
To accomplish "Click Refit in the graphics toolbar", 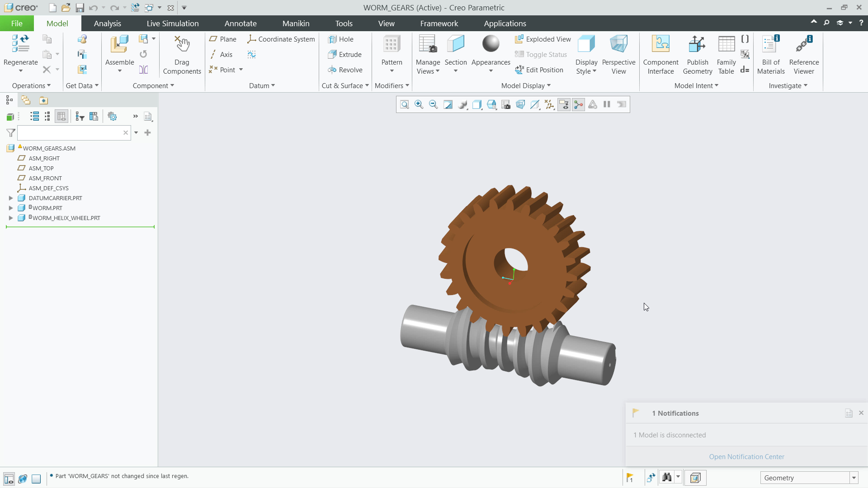I will 405,105.
